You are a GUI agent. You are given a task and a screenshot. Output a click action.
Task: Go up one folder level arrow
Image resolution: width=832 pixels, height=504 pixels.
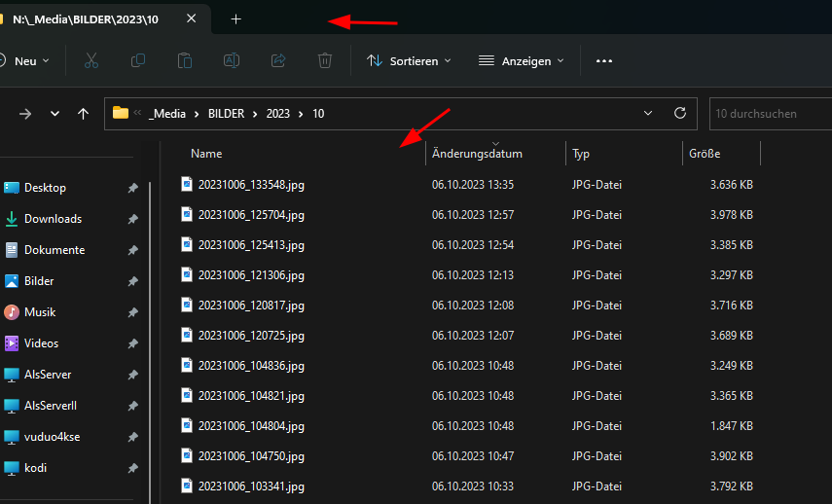[83, 114]
